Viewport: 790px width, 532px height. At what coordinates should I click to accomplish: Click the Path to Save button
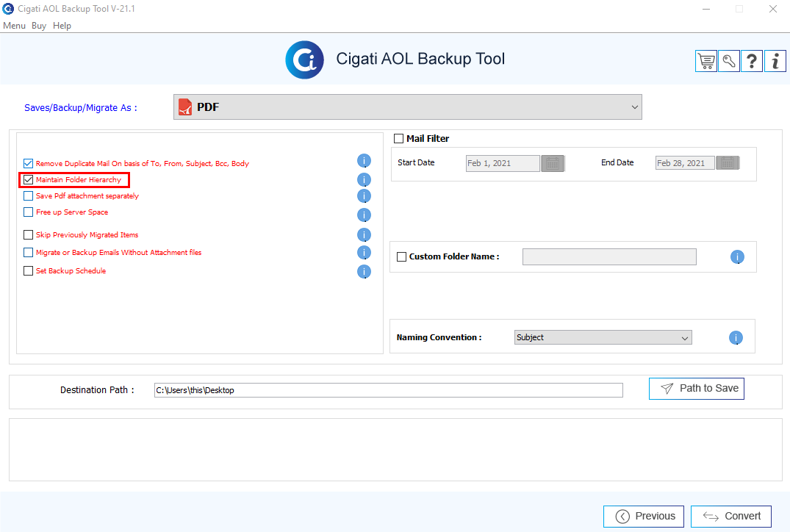click(696, 389)
